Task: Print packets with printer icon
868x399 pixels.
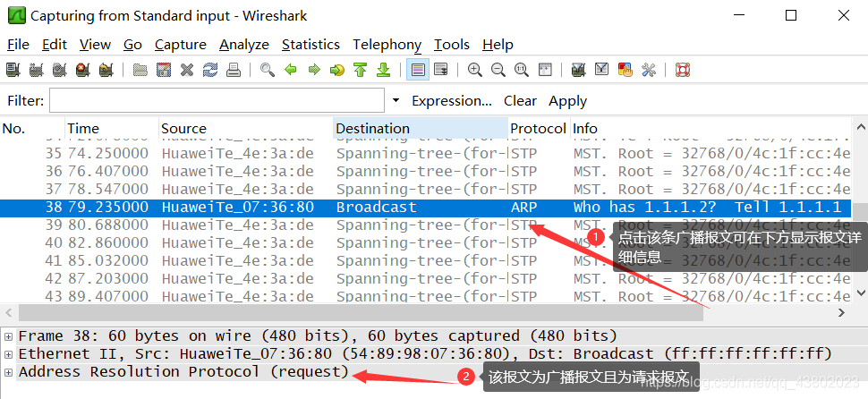Action: point(234,70)
